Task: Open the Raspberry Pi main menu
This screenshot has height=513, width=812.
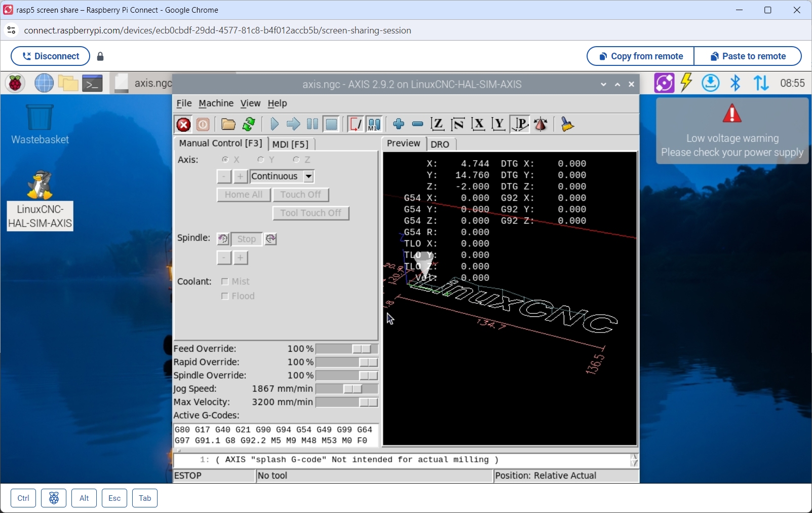Action: pyautogui.click(x=15, y=83)
